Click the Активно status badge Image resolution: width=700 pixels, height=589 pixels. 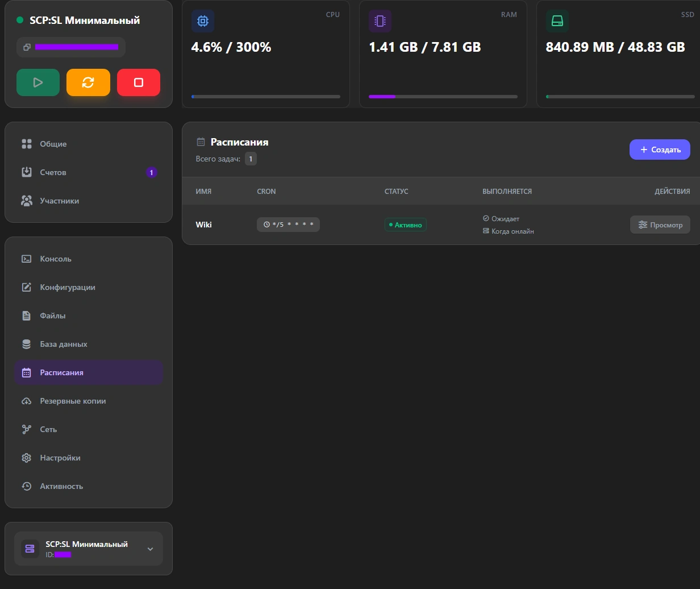[x=405, y=225]
